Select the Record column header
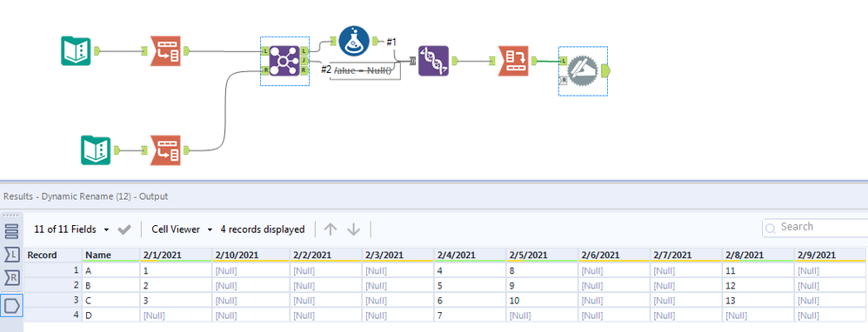This screenshot has width=868, height=332. click(53, 256)
